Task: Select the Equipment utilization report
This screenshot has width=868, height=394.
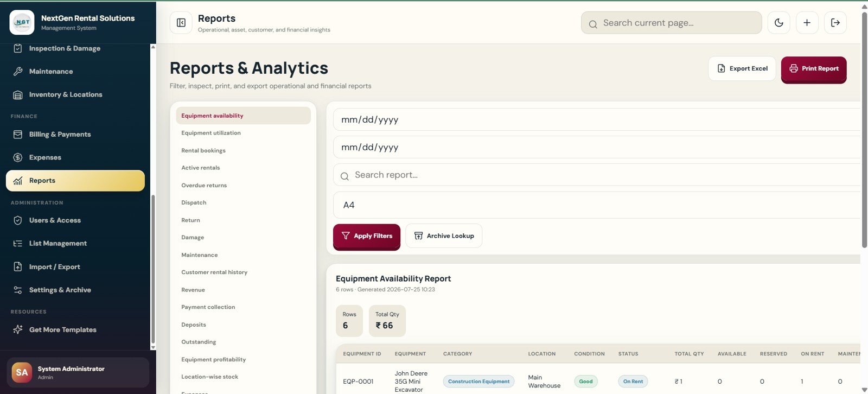Action: coord(243,133)
